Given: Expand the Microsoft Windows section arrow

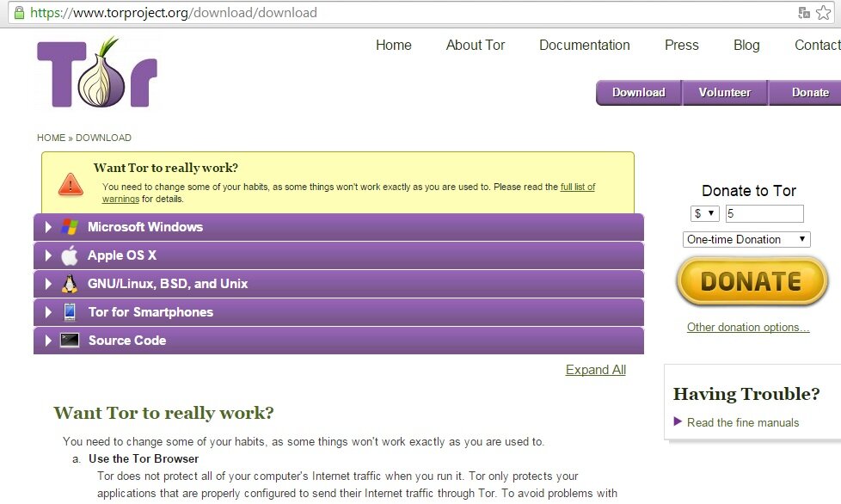Looking at the screenshot, I should point(48,227).
